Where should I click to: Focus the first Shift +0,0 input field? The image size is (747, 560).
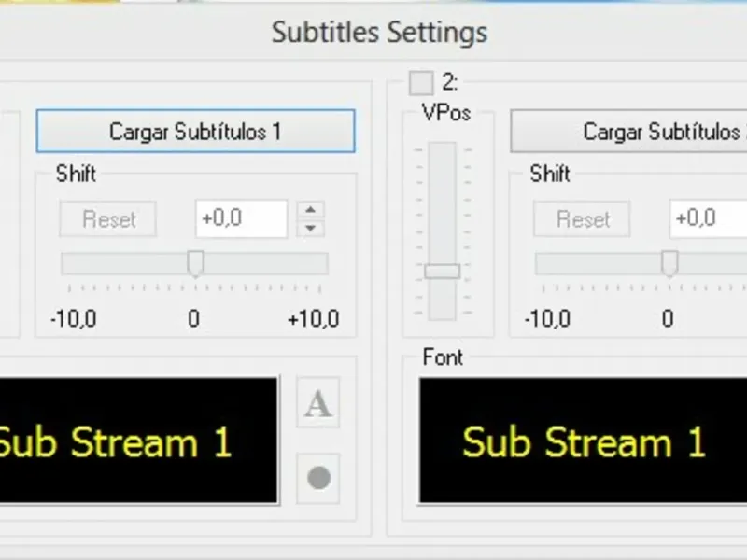[241, 219]
